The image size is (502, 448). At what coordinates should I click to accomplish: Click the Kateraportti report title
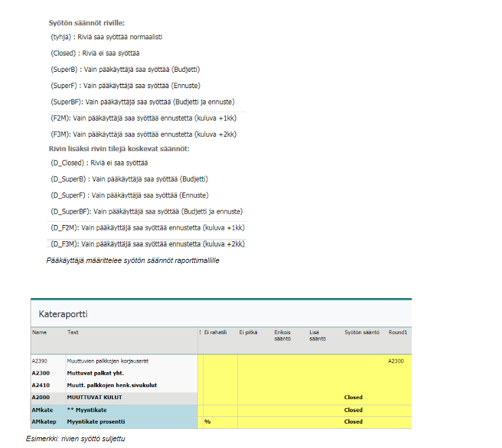[64, 314]
